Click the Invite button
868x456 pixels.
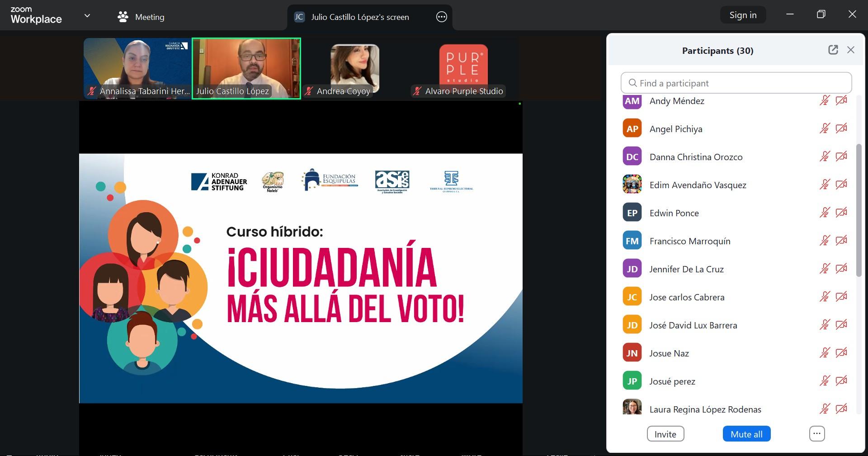[665, 434]
